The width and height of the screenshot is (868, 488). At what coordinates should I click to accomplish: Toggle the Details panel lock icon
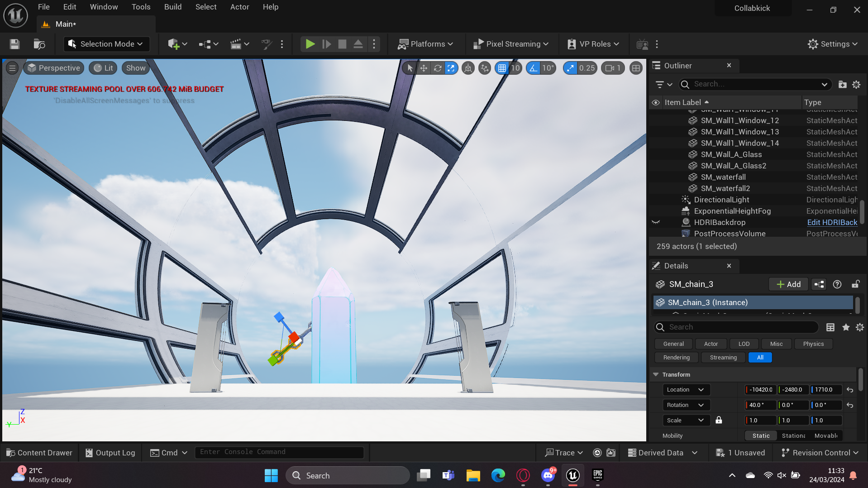click(x=855, y=284)
